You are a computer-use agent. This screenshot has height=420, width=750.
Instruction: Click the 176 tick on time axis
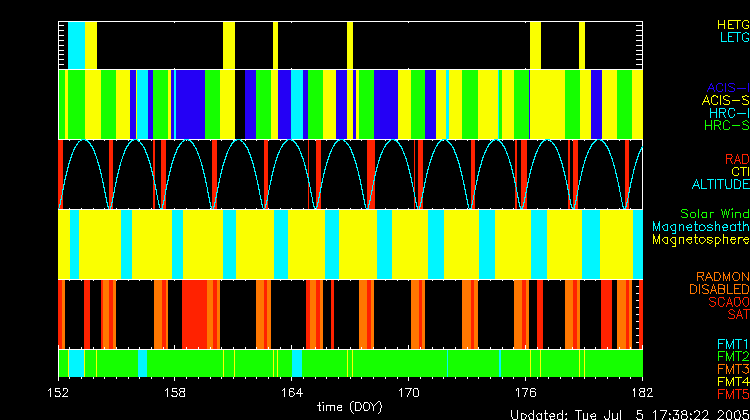point(526,390)
